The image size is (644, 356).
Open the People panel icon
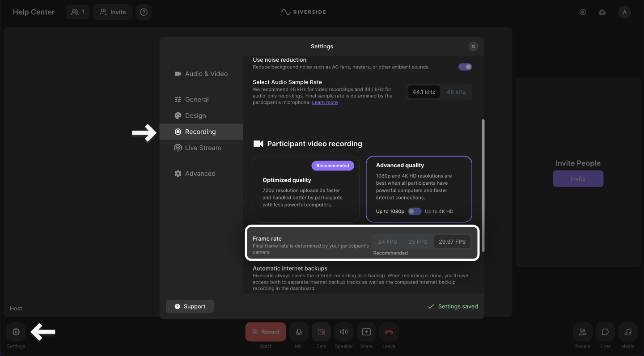[x=583, y=332]
